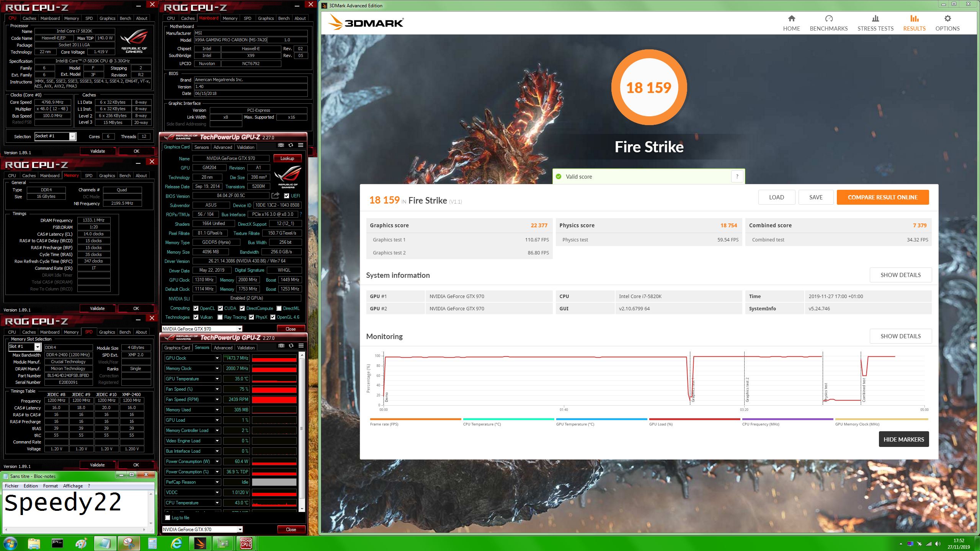Viewport: 980px width, 551px height.
Task: Click Bus Interface question mark in GPU-Z
Action: [x=301, y=214]
